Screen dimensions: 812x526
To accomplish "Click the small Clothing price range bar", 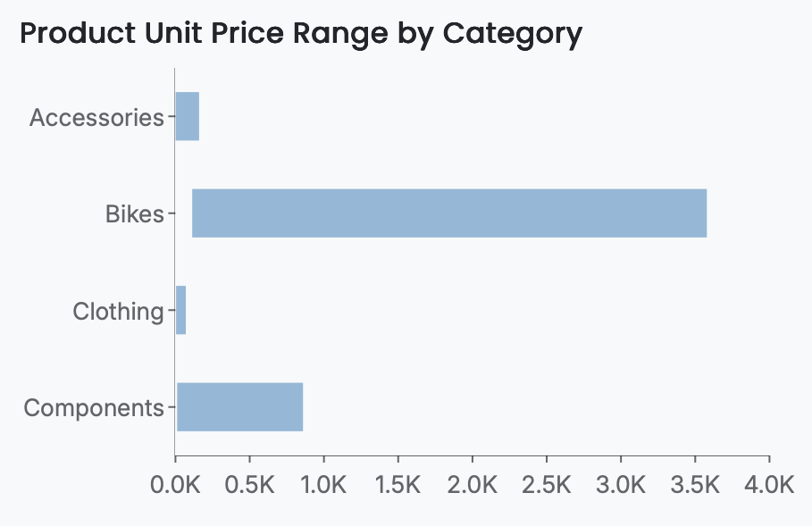I will (x=180, y=311).
